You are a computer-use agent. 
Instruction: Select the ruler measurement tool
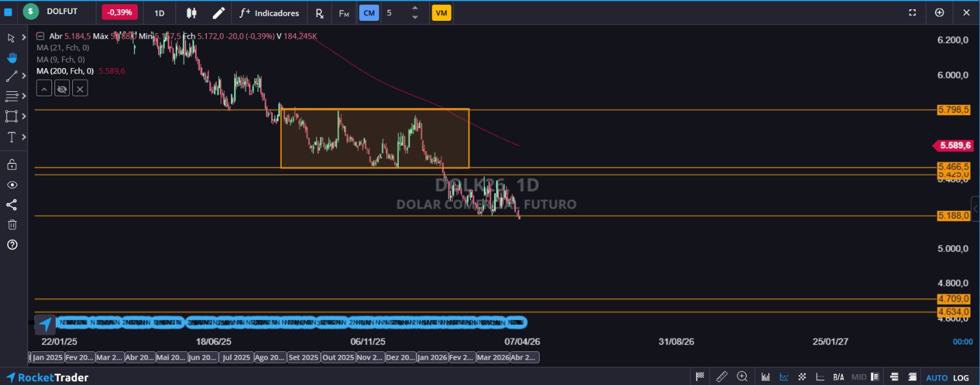point(722,377)
